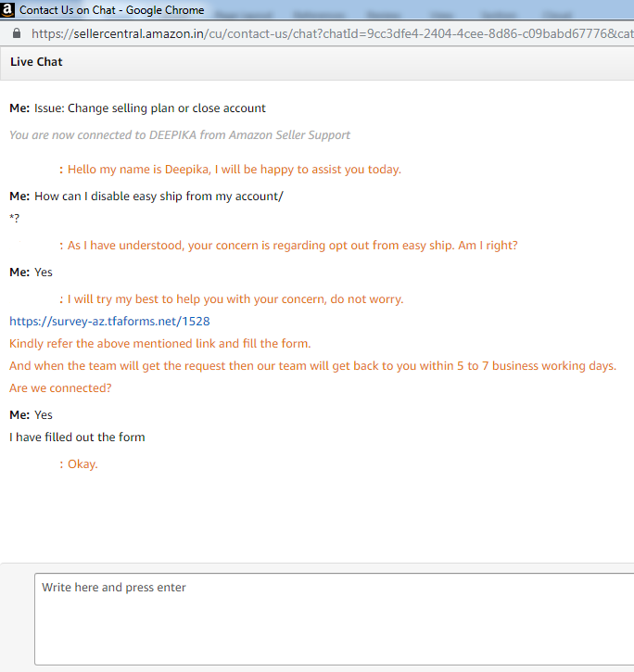Viewport: 634px width, 672px height.
Task: Click the 'I have filled out the form' message
Action: pos(77,437)
